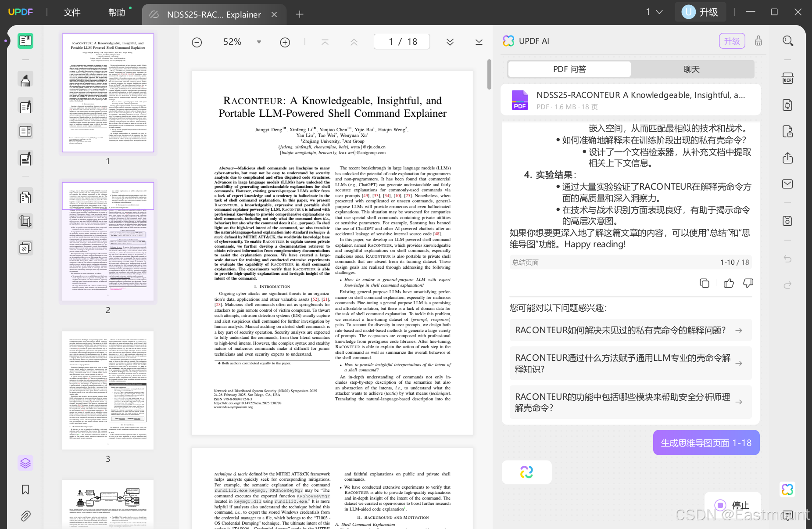Open the Reader mode icon in left sidebar
Image resolution: width=812 pixels, height=529 pixels.
coord(25,41)
